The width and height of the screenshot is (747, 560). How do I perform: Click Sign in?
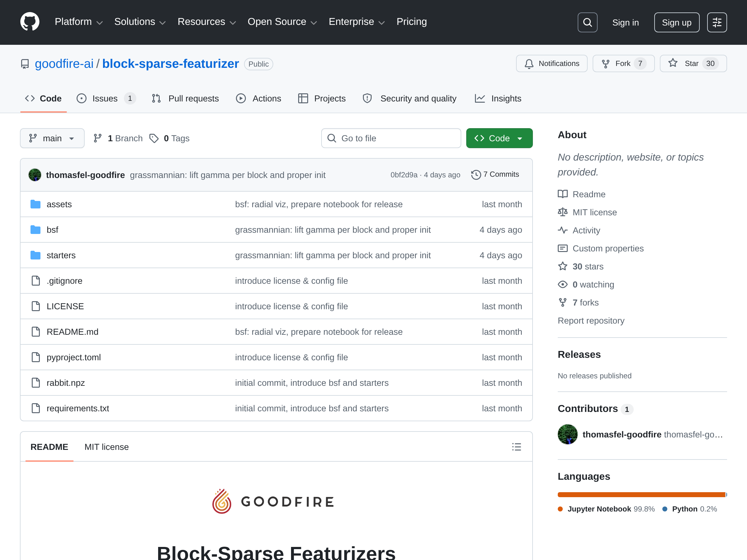point(625,23)
